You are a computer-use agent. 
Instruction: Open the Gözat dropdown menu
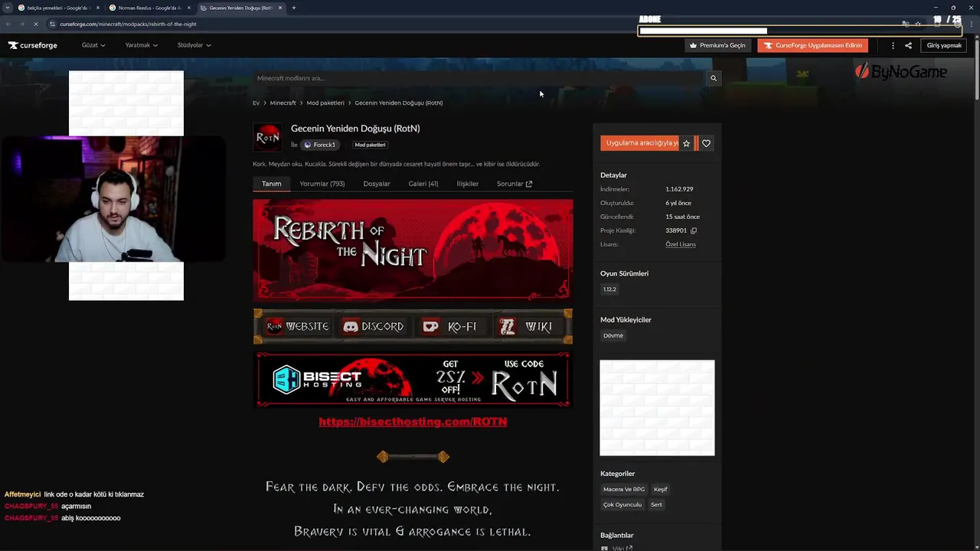(x=93, y=45)
